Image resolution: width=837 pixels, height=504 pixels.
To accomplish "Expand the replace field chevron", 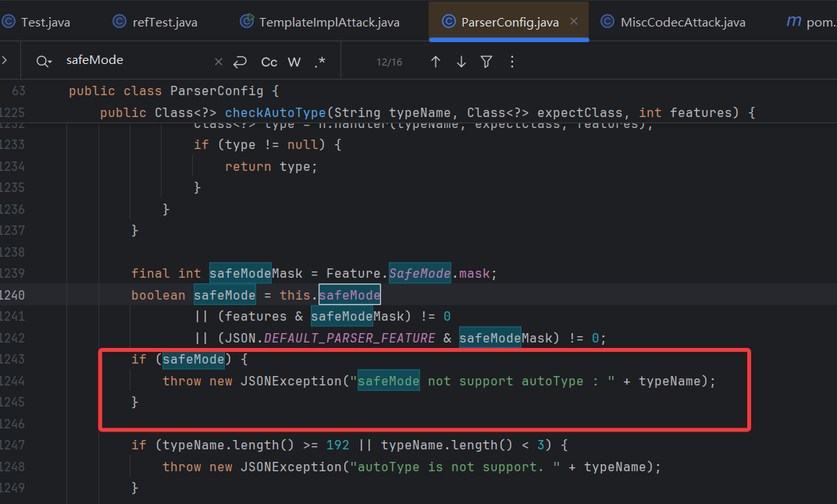I will [5, 61].
